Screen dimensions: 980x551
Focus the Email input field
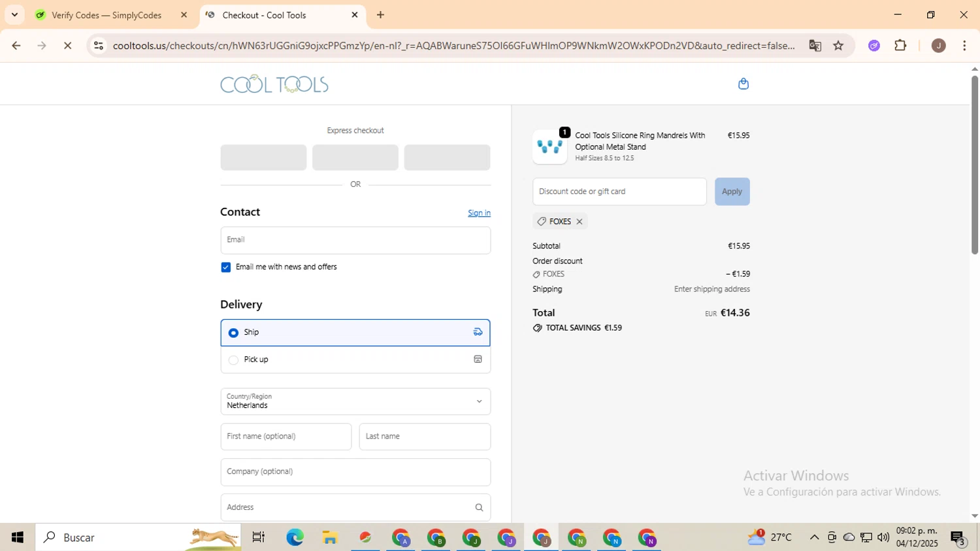(355, 241)
